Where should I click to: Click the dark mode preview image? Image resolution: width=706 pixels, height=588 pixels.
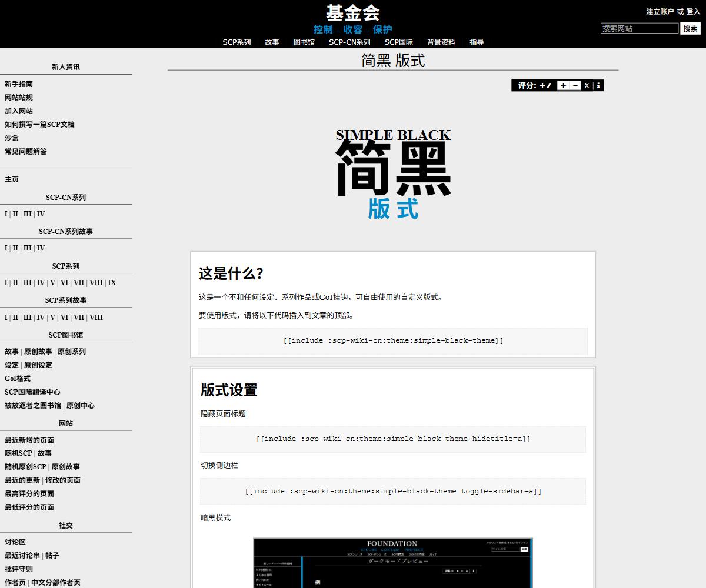[x=393, y=562]
